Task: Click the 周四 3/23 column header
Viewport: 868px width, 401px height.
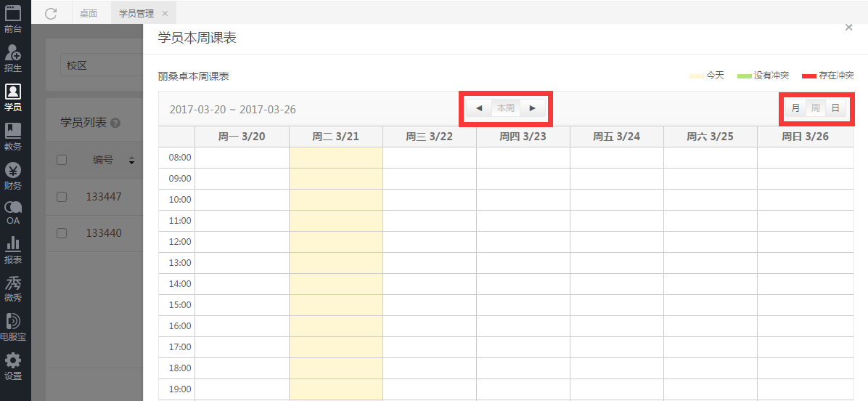Action: (523, 137)
